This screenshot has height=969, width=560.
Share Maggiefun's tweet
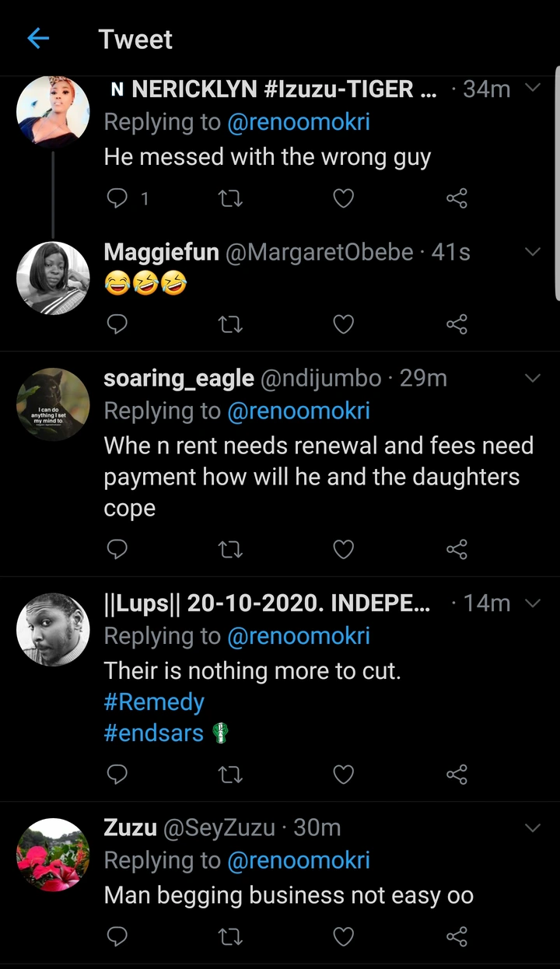point(457,324)
